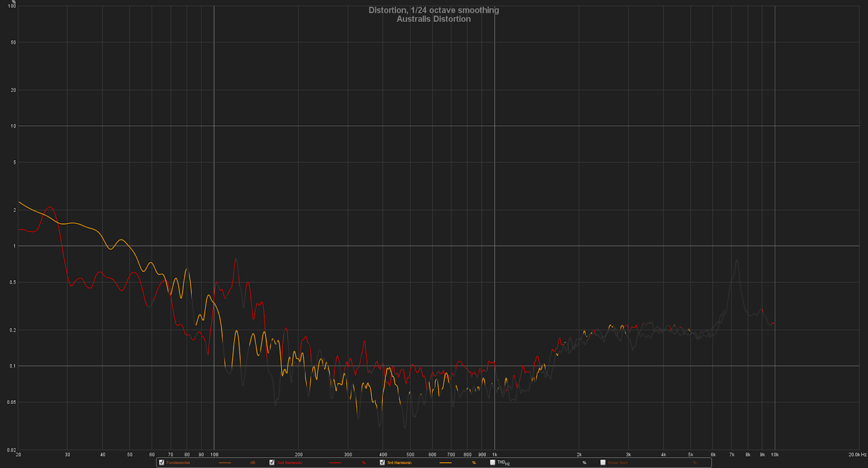Click the graph title 'Distortion, 1/24 octave smoothing'

[433, 10]
